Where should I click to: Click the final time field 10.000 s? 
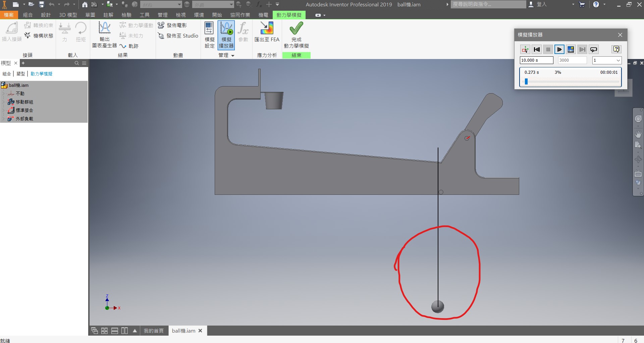tap(536, 60)
